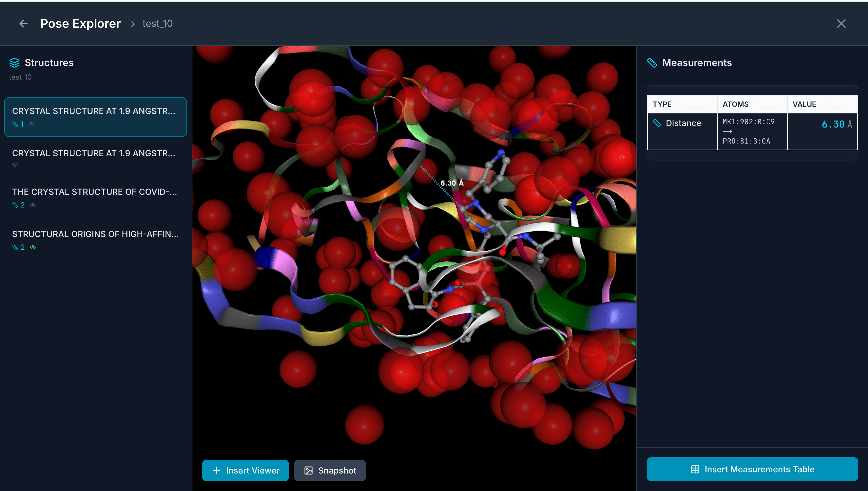Select STRUCTURAL ORIGINS OF HIGH-AFFIN entry

[x=95, y=234]
